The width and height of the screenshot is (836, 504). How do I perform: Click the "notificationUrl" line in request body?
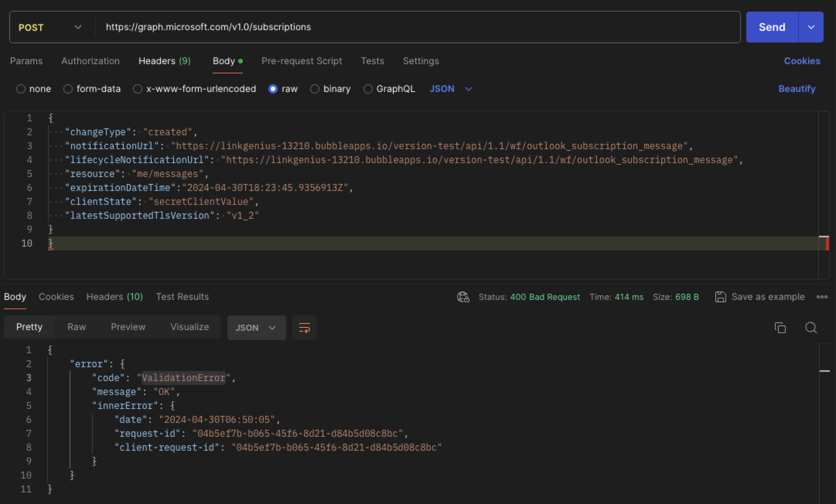(379, 146)
